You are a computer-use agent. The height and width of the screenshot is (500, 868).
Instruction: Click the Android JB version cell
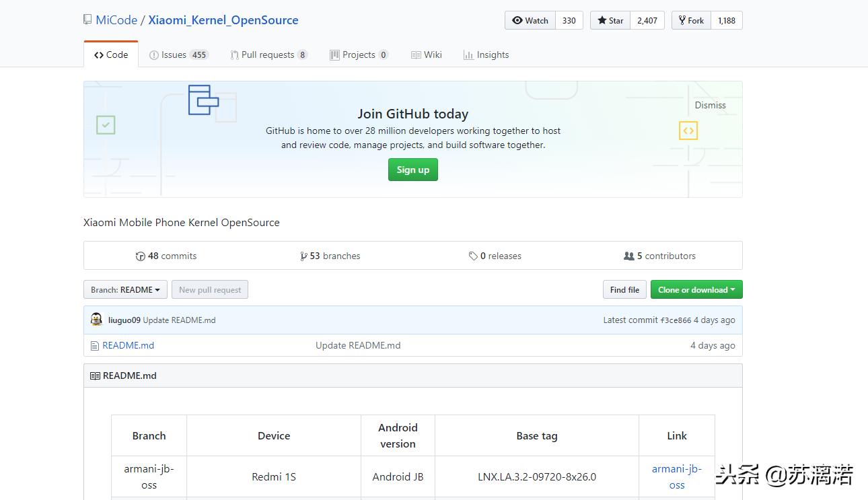(x=398, y=476)
